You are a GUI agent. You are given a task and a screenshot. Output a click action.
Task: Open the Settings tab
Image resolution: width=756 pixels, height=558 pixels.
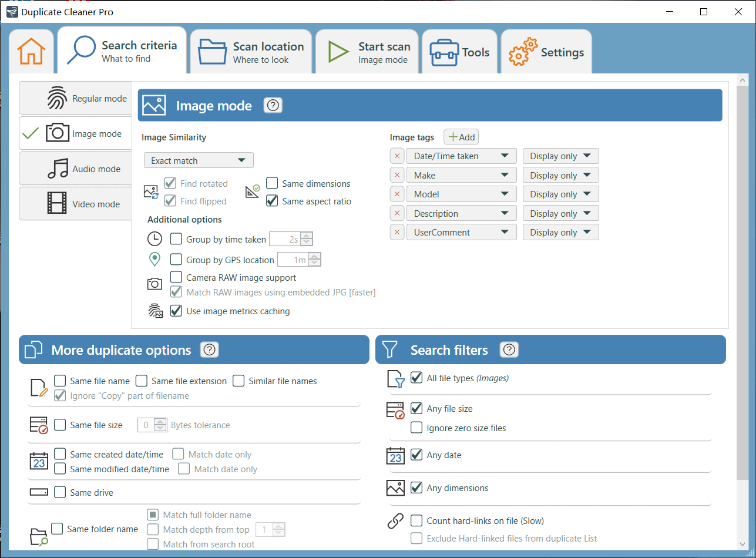coord(546,52)
